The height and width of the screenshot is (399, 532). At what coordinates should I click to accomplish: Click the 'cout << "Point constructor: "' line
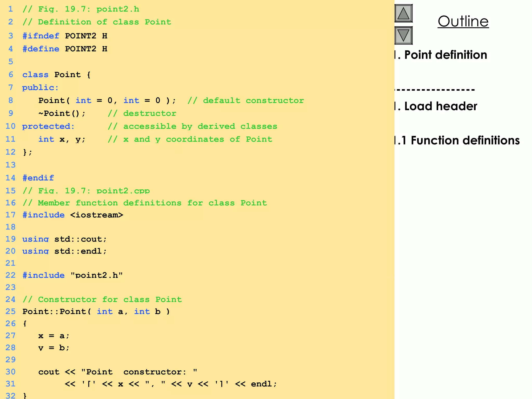point(118,372)
